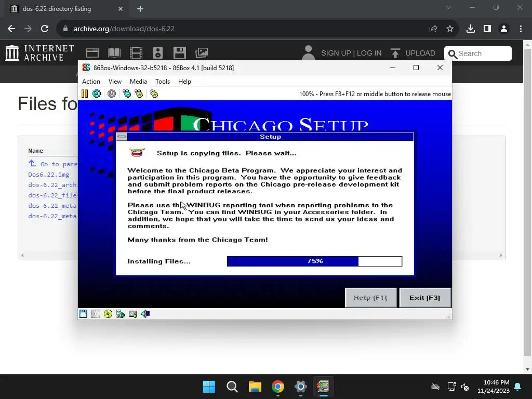Click the CD-ROM drive status icon
Viewport: 532px width, 399px height.
pyautogui.click(x=108, y=314)
